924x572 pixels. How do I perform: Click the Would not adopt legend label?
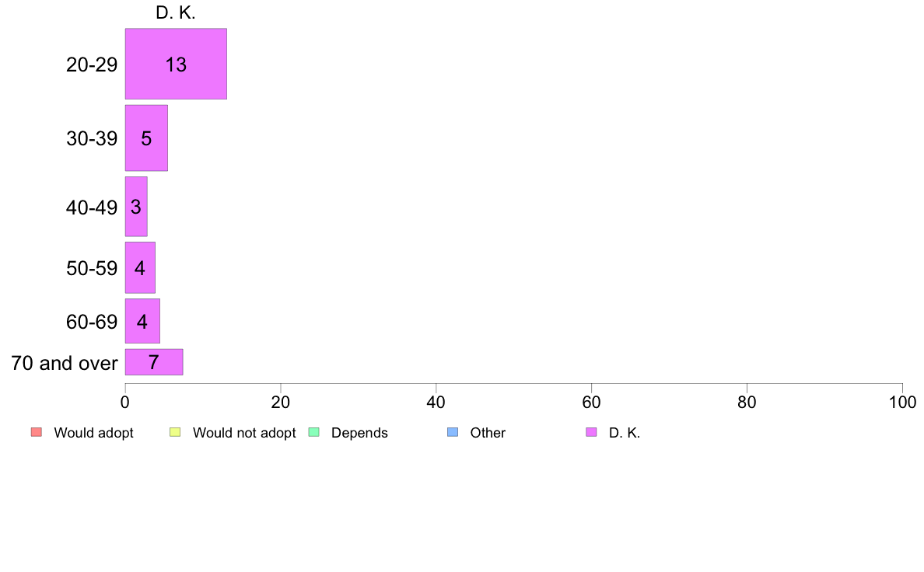[244, 433]
